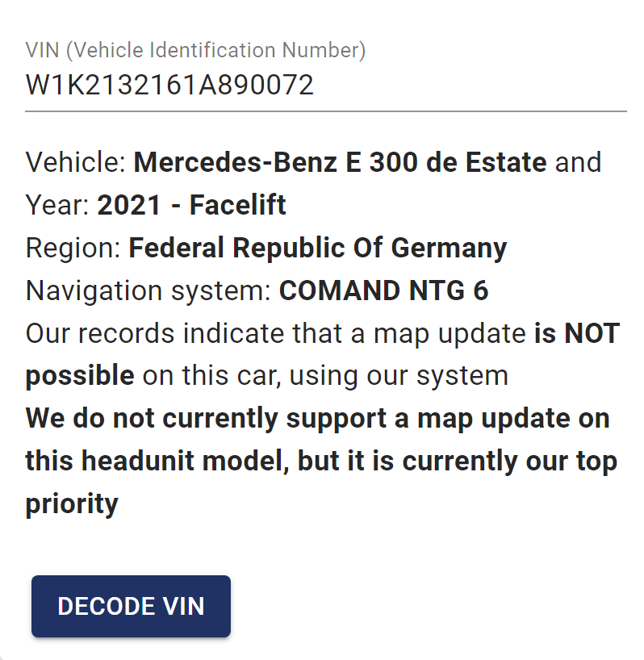Click the bold "is NOT" text

click(576, 333)
